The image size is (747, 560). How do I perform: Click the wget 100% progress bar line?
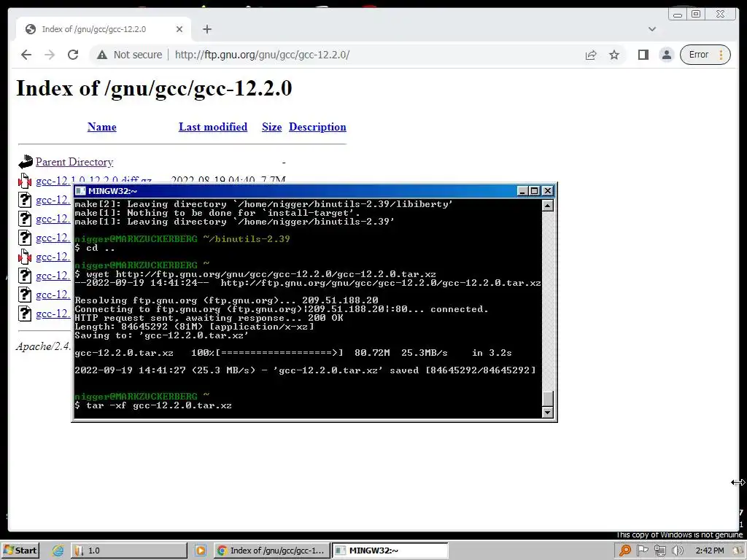pyautogui.click(x=293, y=353)
